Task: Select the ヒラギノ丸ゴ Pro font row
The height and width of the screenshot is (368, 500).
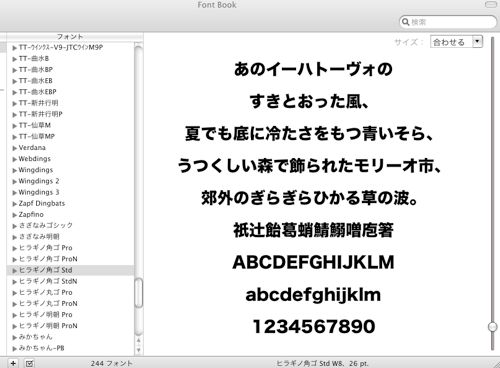Action: pyautogui.click(x=70, y=292)
